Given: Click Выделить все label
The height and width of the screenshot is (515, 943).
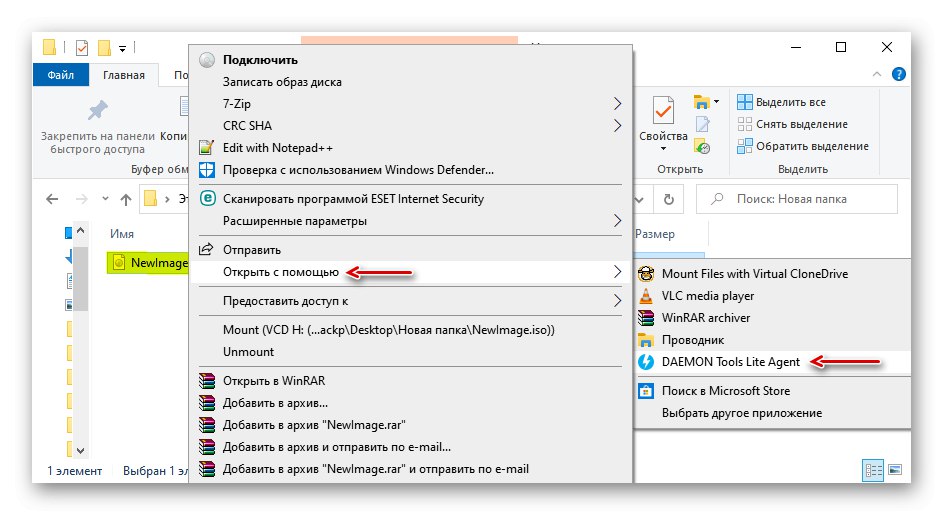Looking at the screenshot, I should click(x=790, y=102).
